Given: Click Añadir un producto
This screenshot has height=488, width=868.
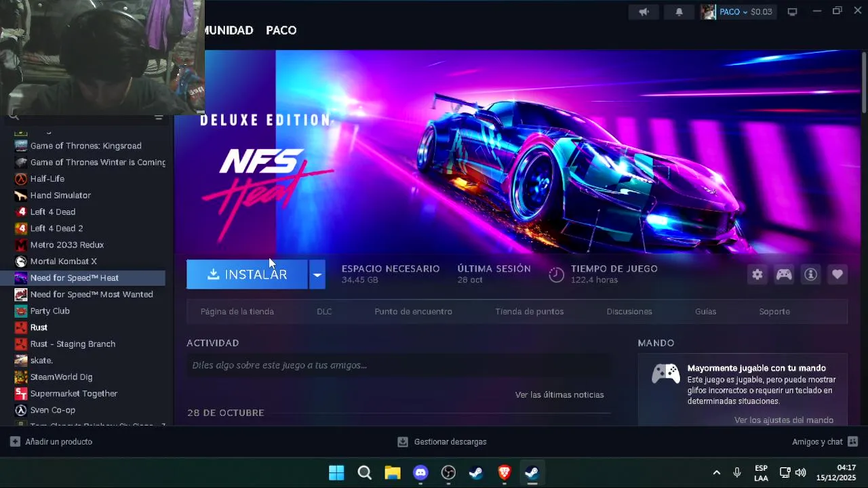Looking at the screenshot, I should click(58, 442).
